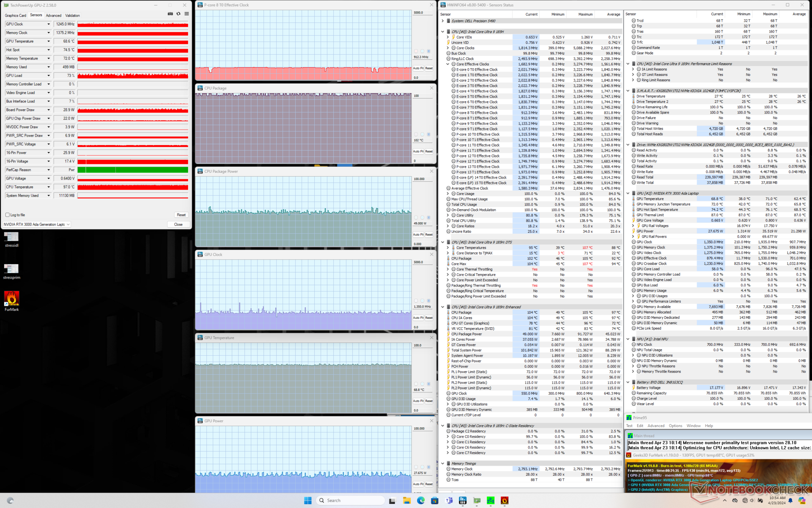This screenshot has width=812, height=508.
Task: Open the Prime95 Advanced menu
Action: 656,426
